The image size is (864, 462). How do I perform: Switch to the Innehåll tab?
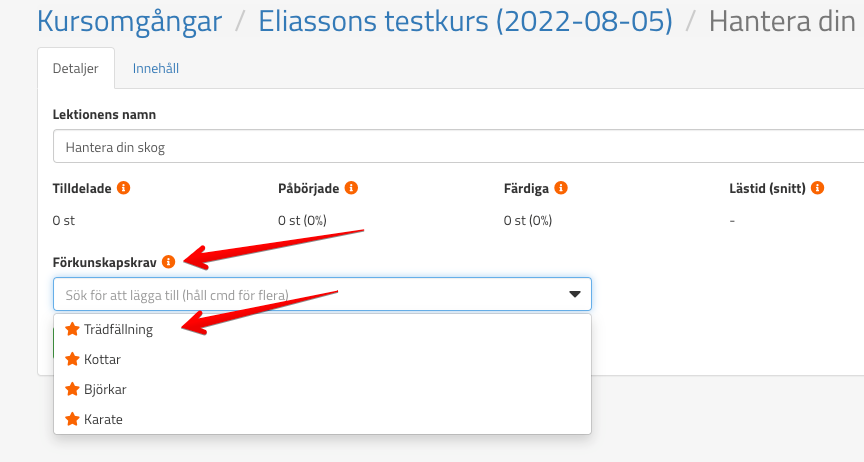tap(156, 69)
